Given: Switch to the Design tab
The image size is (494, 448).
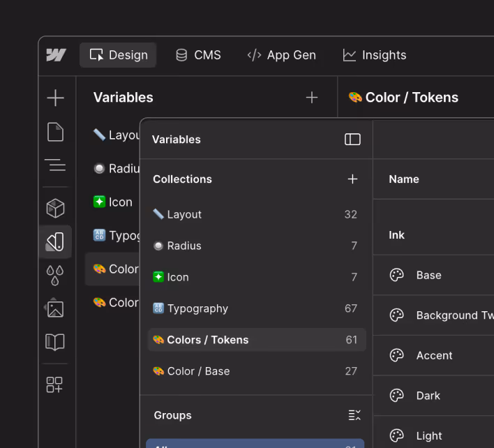Looking at the screenshot, I should tap(118, 55).
